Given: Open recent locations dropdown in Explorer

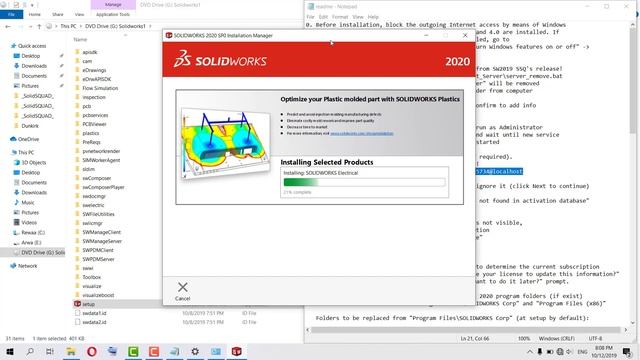Looking at the screenshot, I should click(x=31, y=26).
